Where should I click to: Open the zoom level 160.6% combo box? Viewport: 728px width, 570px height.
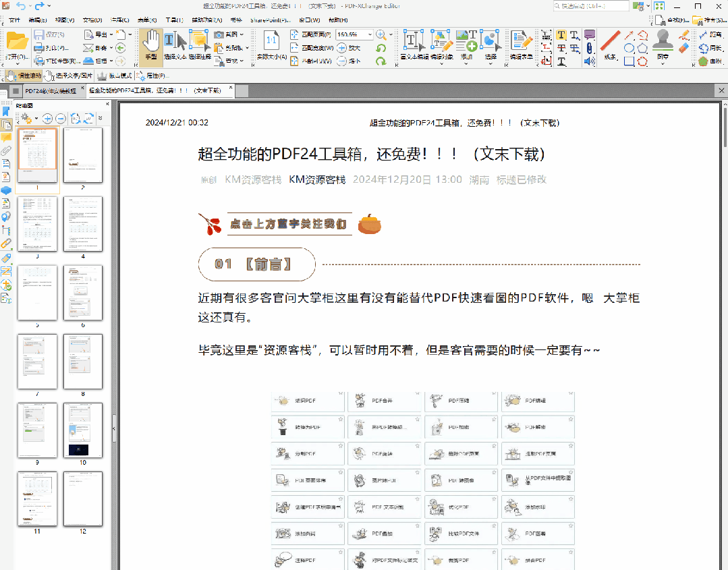pyautogui.click(x=354, y=34)
